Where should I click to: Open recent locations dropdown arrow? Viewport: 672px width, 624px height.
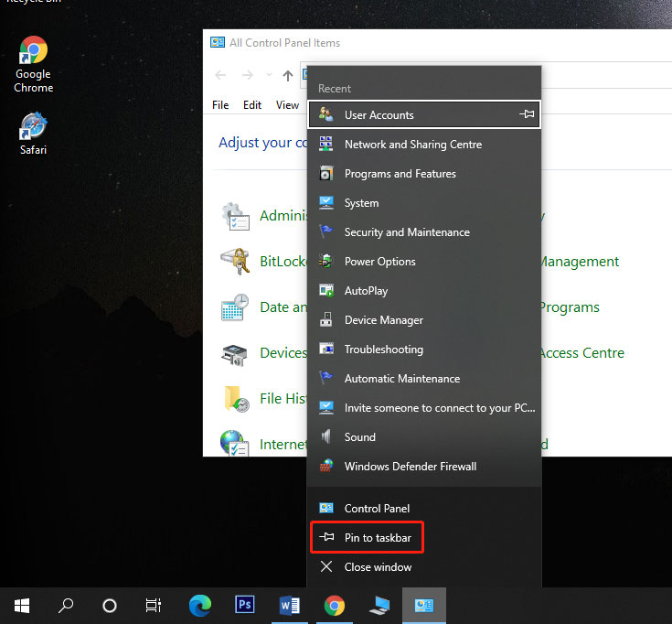(269, 75)
